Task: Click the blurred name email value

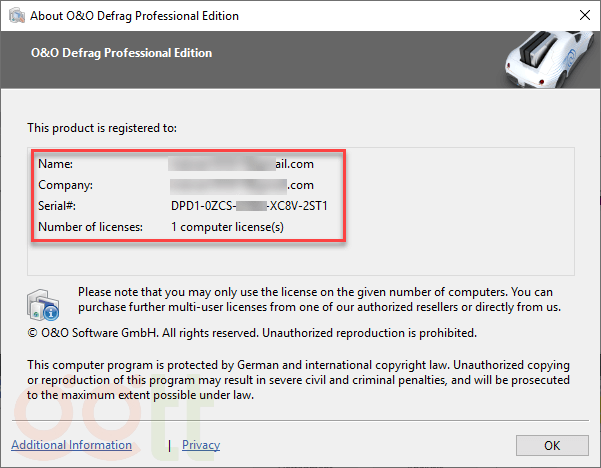Action: (242, 164)
